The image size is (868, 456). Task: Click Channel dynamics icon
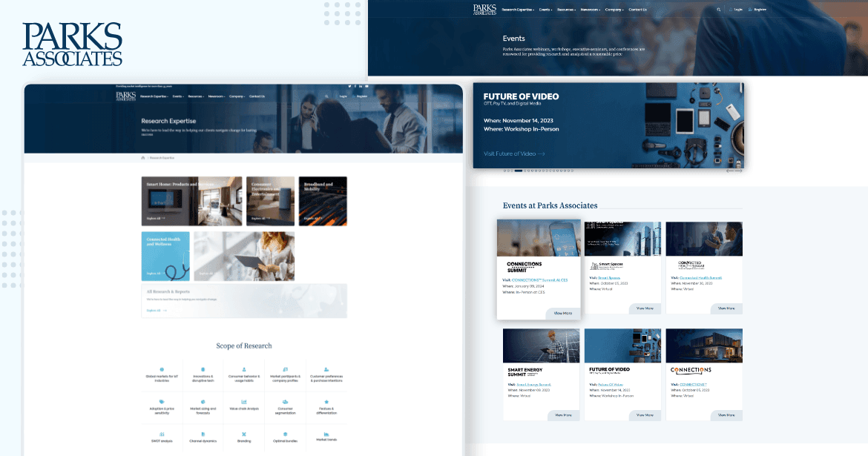(203, 434)
